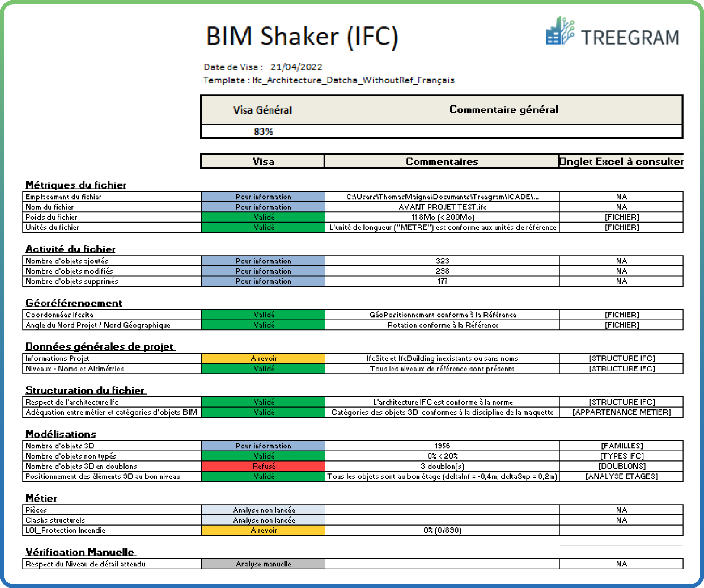Click the empty general comment cell

(x=504, y=131)
